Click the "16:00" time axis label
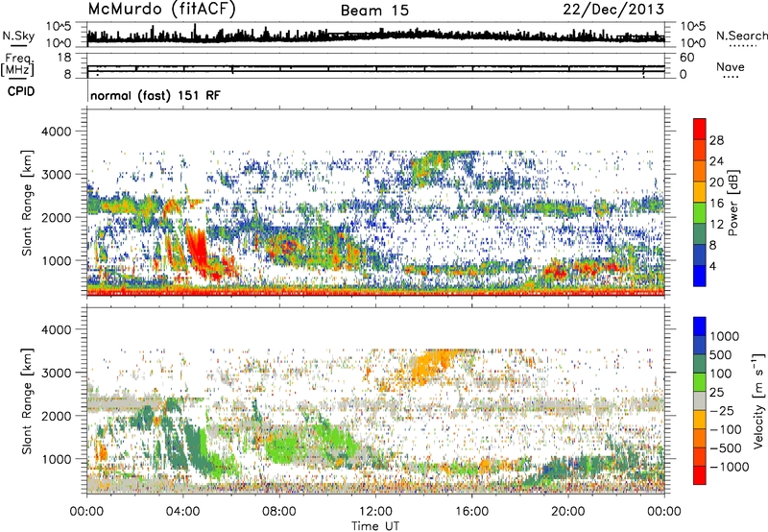768x532 pixels. click(471, 512)
